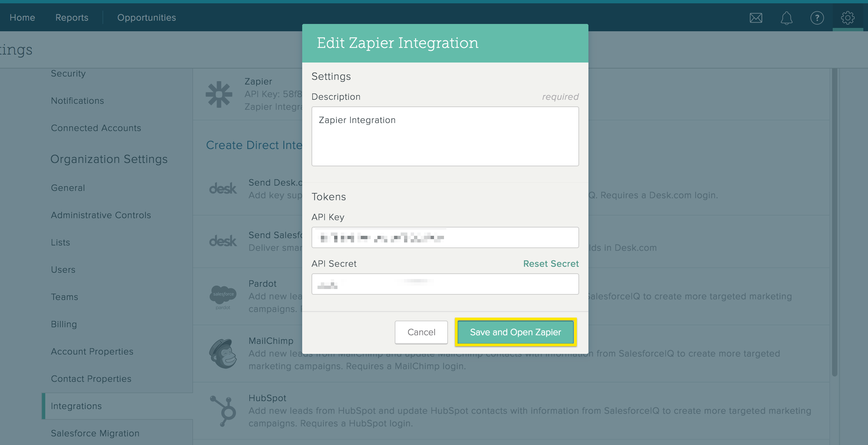This screenshot has height=445, width=868.
Task: Click the Send Desk.c integration title
Action: click(x=275, y=183)
